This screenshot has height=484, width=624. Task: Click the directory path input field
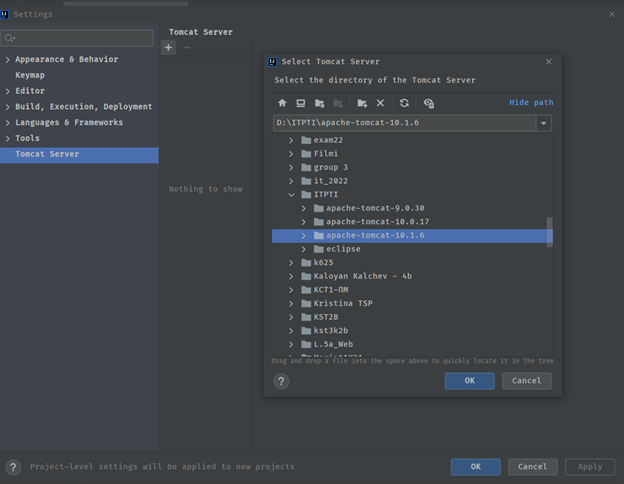click(404, 123)
